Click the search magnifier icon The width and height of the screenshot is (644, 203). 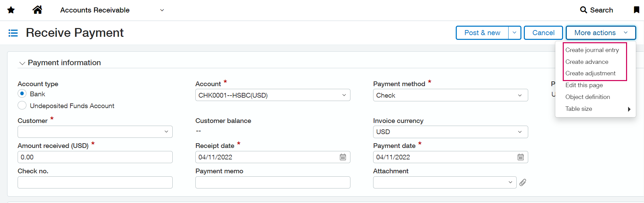583,10
